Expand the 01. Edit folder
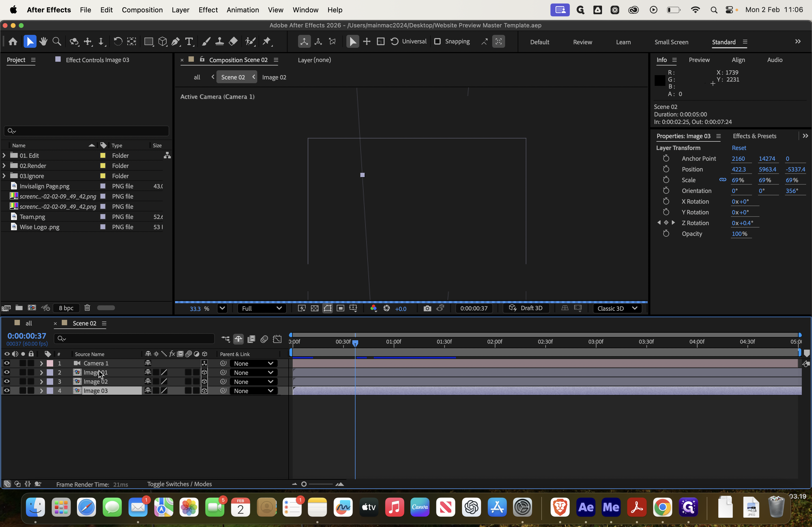This screenshot has height=527, width=812. click(x=4, y=155)
